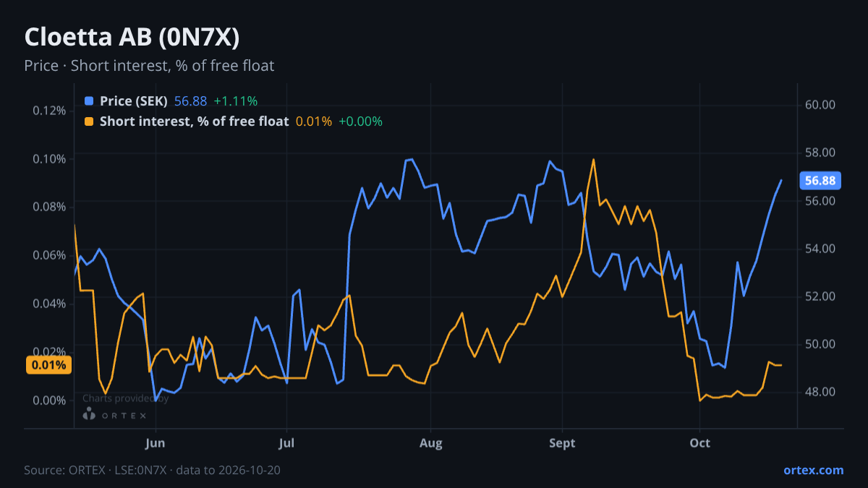Click the 48.00 right axis label
The width and height of the screenshot is (868, 488).
820,393
